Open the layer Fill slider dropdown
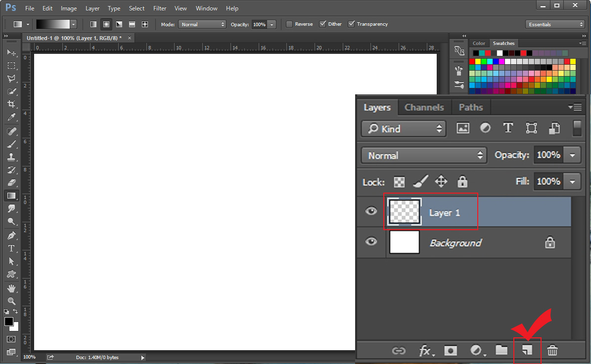This screenshot has width=591, height=364. (573, 182)
